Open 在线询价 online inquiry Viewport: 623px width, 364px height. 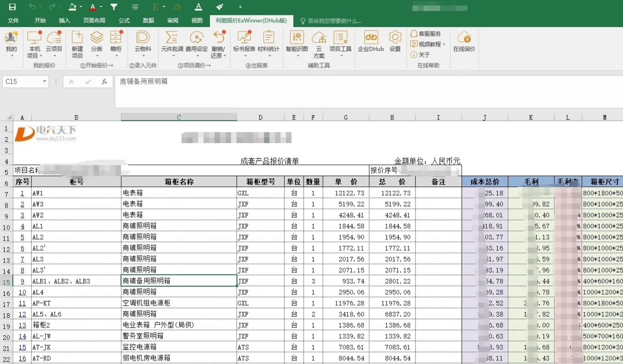coord(464,42)
